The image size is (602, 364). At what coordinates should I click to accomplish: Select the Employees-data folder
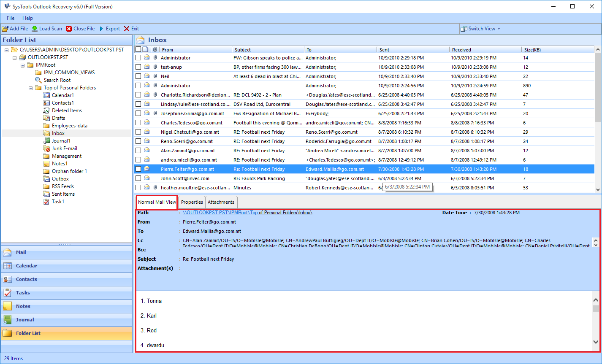pos(70,126)
